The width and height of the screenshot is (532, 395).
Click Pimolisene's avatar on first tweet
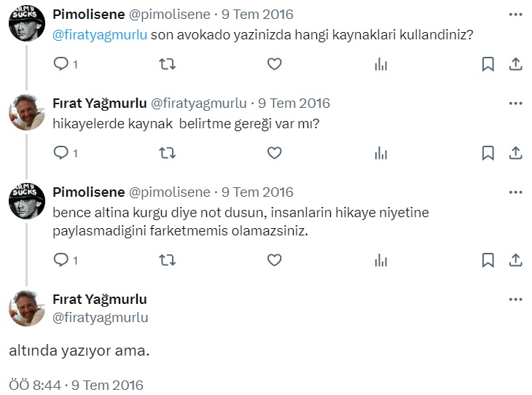tap(27, 23)
